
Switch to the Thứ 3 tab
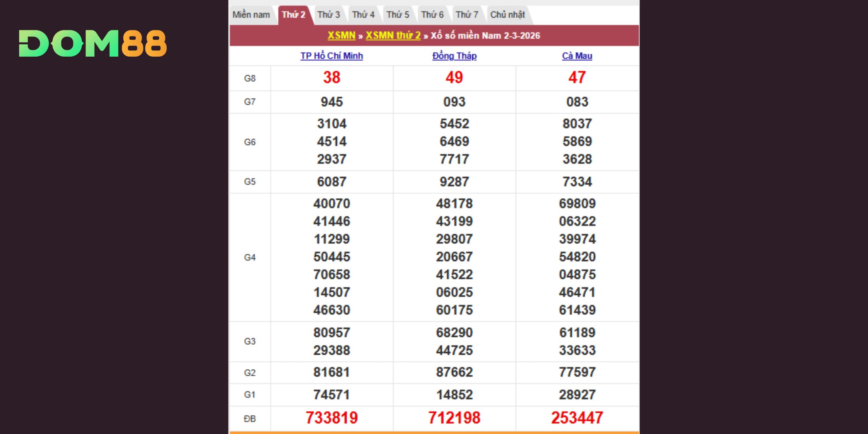[329, 15]
